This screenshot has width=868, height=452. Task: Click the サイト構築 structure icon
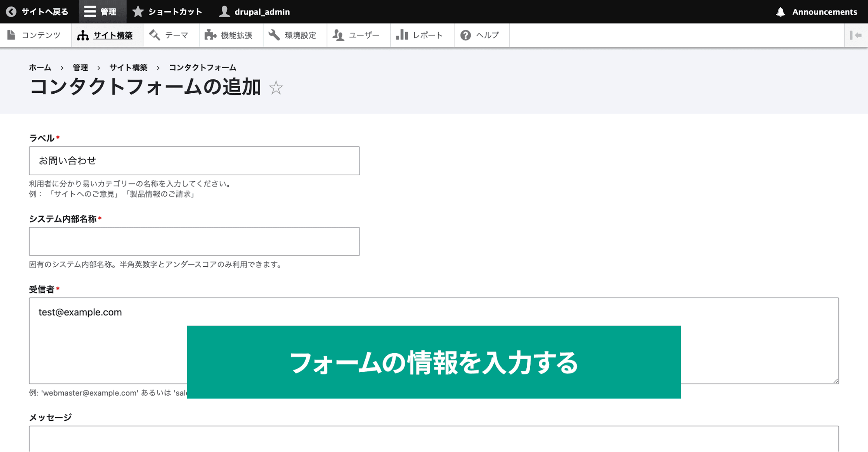pos(83,35)
